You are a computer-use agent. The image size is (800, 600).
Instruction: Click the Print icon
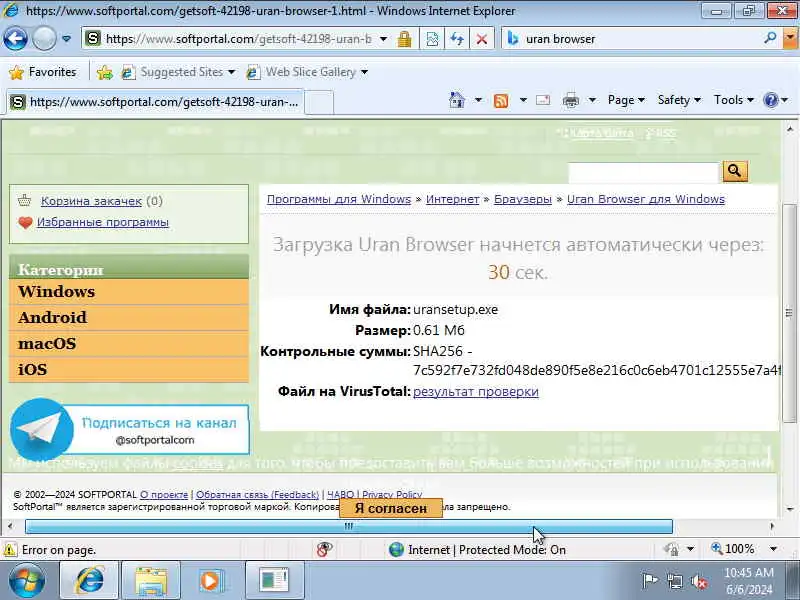tap(570, 101)
